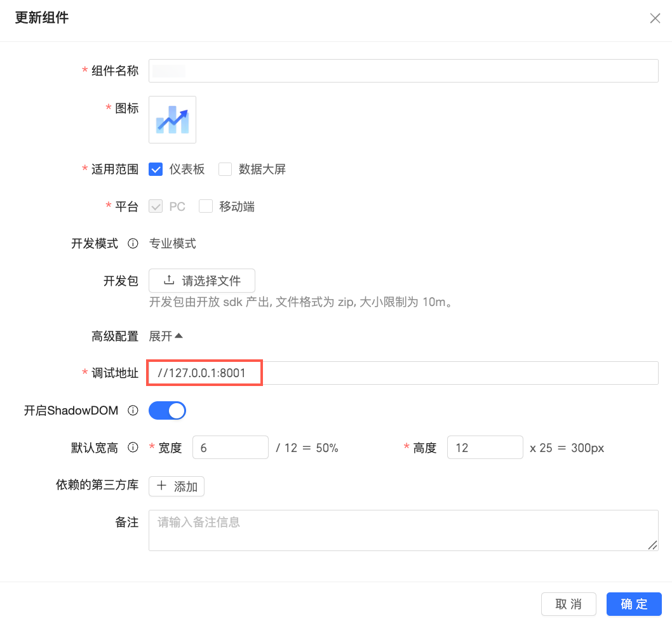Click the 组件名称 input field
Viewport: 672px width, 626px height.
point(403,70)
